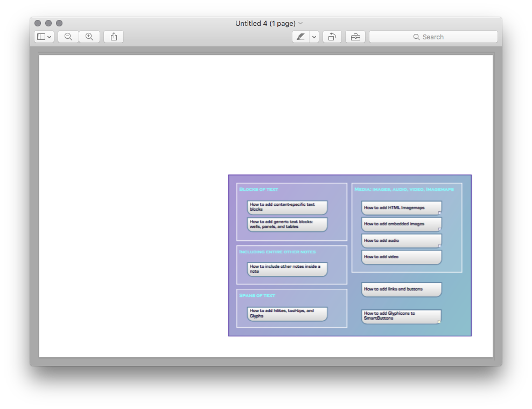Click 'How to add HTML Imagemaps'
Viewport: 532px width, 409px height.
coord(401,207)
